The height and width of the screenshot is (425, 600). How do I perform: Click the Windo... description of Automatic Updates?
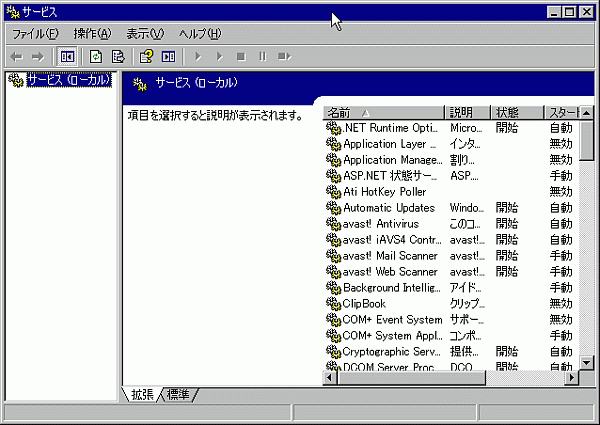click(x=467, y=208)
